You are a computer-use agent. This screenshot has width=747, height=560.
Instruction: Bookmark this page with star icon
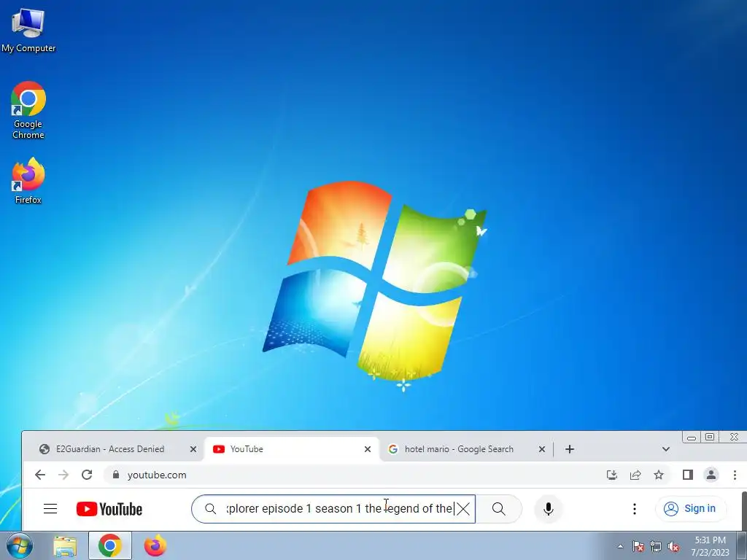coord(659,475)
